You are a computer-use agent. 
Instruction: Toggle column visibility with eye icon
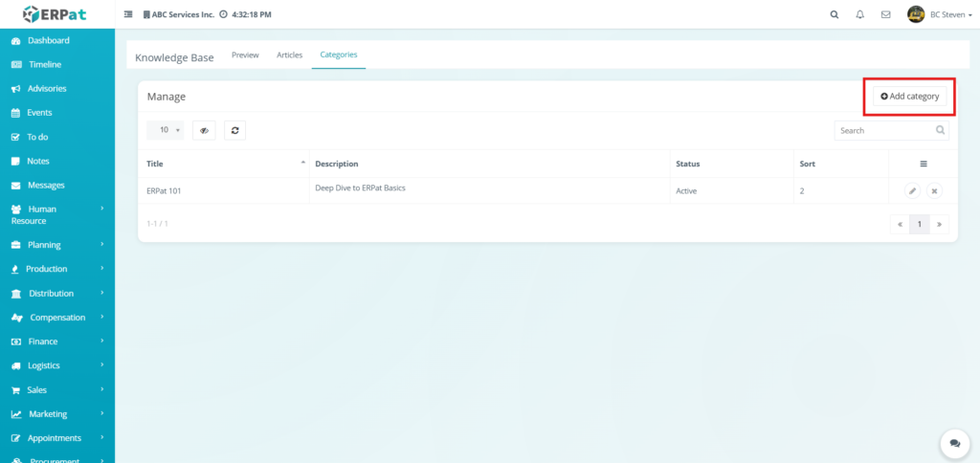pos(204,130)
